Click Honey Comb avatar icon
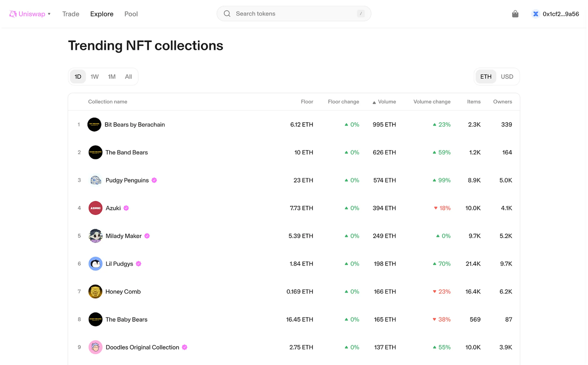 pyautogui.click(x=95, y=292)
